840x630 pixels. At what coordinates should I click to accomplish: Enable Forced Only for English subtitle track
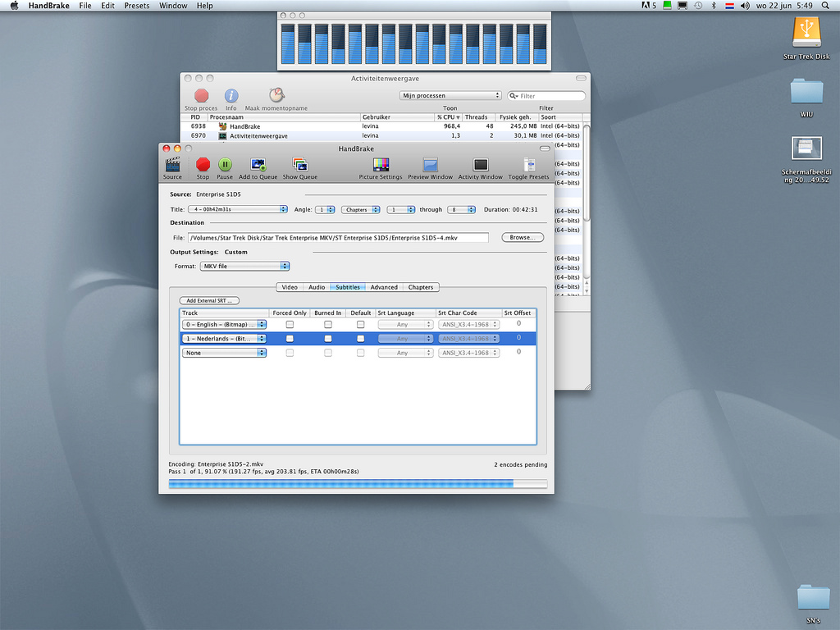tap(290, 325)
